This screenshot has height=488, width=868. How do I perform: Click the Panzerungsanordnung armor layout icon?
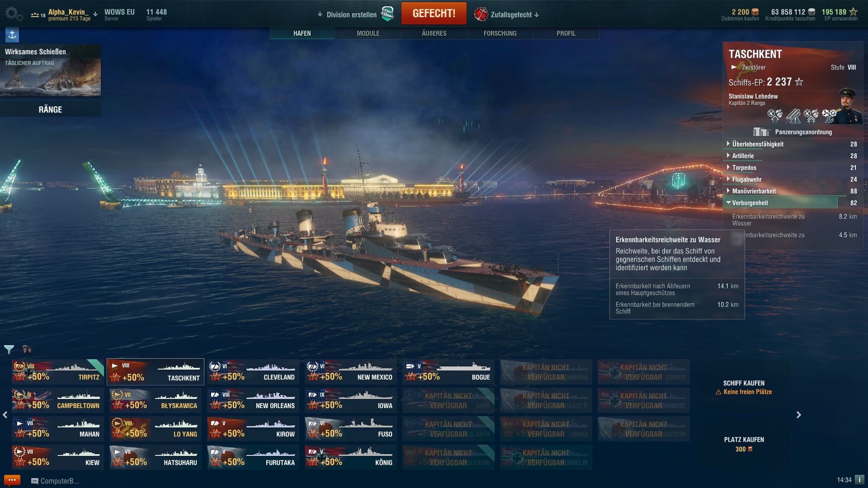[x=762, y=132]
